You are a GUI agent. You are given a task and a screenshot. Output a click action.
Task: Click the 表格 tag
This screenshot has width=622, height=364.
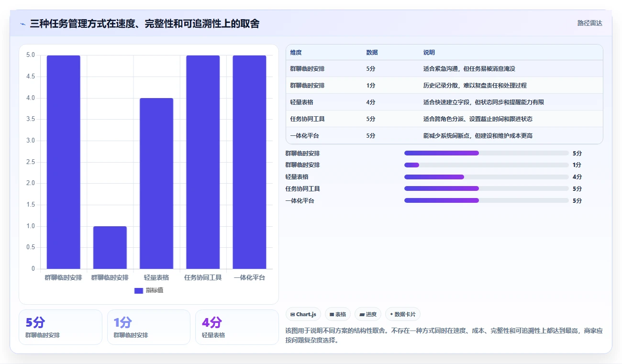338,314
